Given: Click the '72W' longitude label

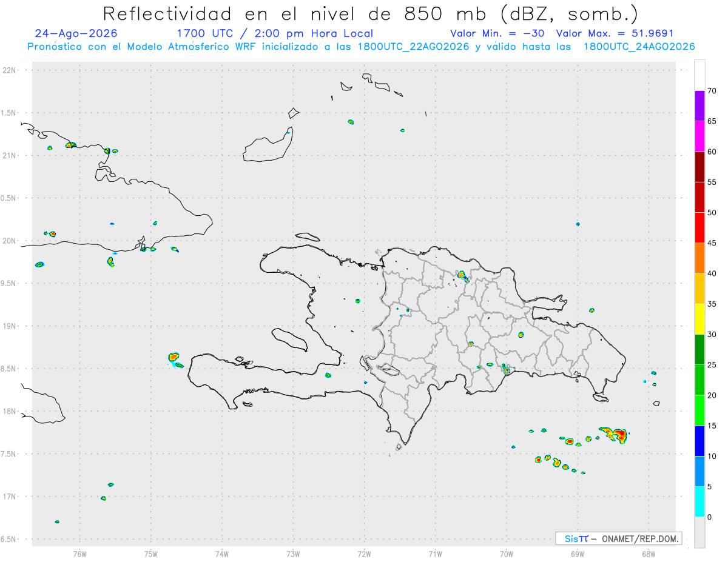Looking at the screenshot, I should point(364,553).
